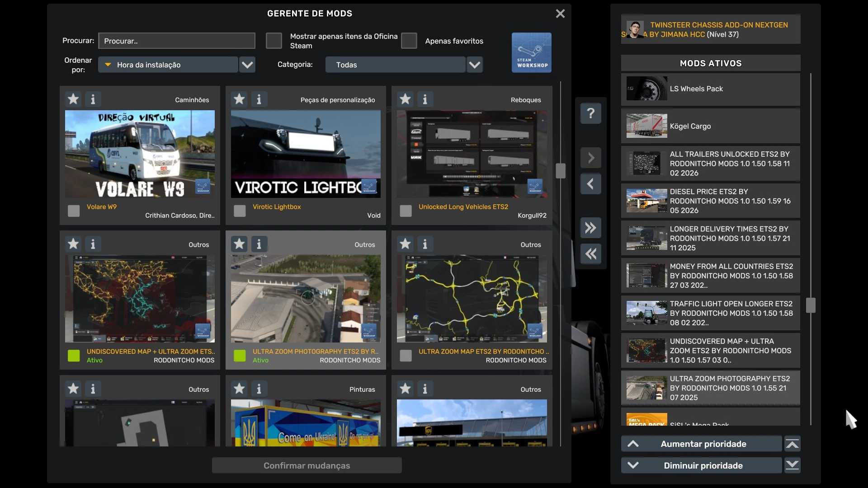The image size is (868, 488).
Task: Select Longer Delivery Times ETS2 active mod
Action: (x=711, y=239)
